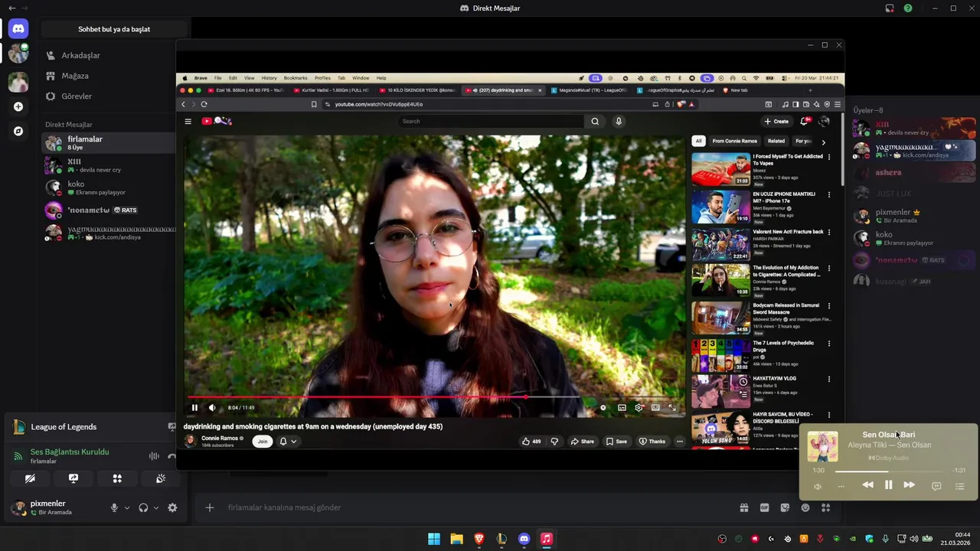Toggle YouTube fullscreen mode

[672, 408]
